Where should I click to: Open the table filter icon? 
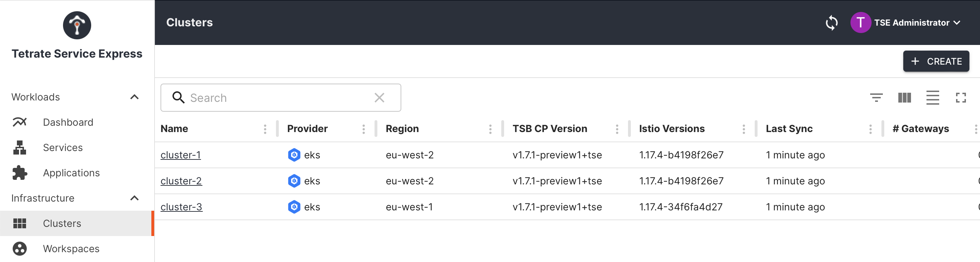click(x=876, y=98)
